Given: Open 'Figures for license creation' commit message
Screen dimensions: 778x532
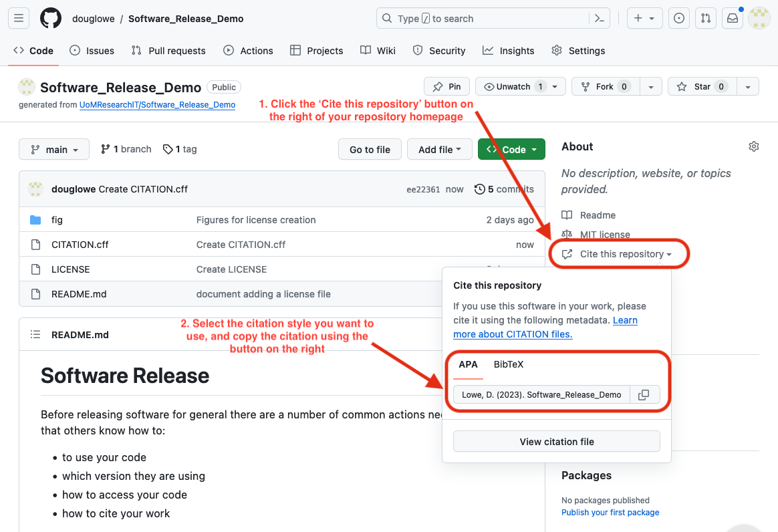Looking at the screenshot, I should [256, 220].
